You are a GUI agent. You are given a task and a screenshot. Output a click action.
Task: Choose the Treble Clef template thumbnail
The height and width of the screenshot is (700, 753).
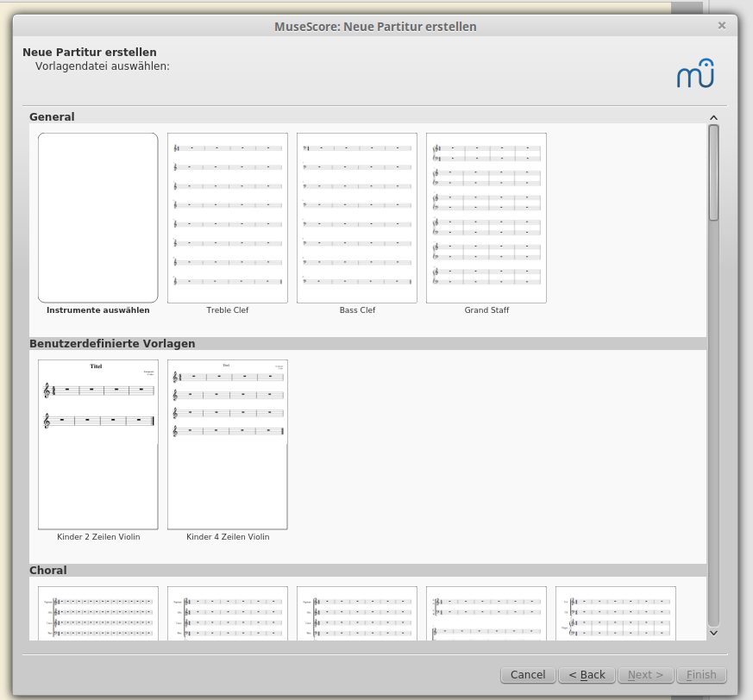228,218
